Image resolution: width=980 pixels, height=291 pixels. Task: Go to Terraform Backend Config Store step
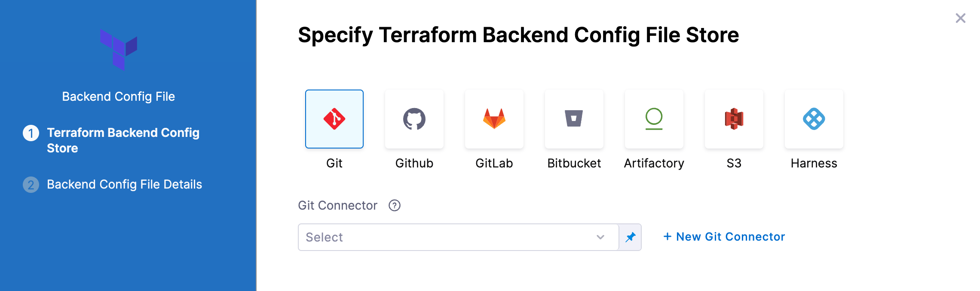(123, 140)
